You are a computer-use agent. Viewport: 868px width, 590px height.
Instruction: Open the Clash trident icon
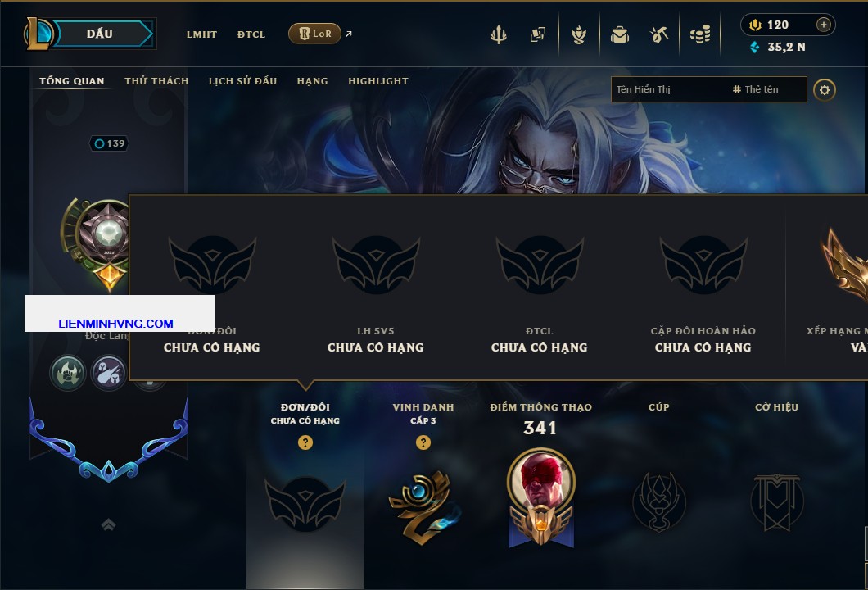tap(499, 34)
